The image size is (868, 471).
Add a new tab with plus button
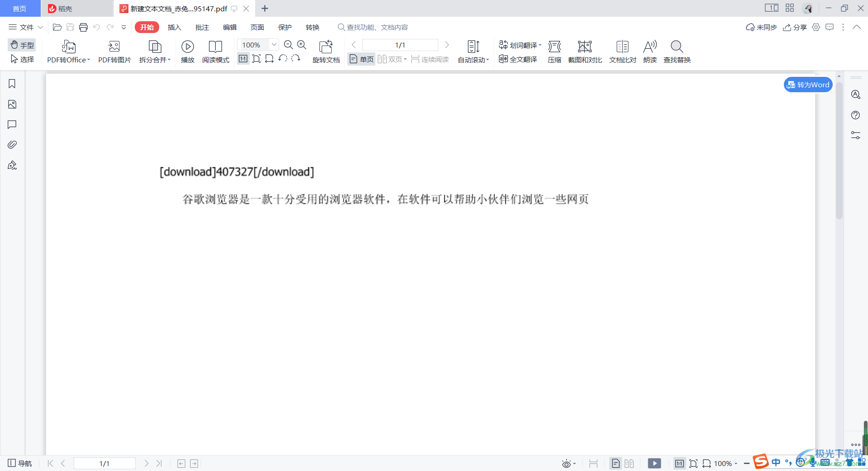tap(265, 9)
